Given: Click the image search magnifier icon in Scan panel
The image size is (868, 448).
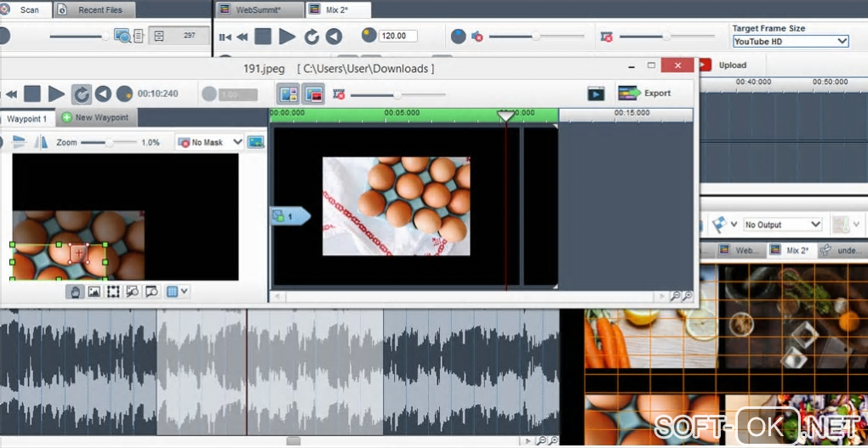Looking at the screenshot, I should 123,37.
